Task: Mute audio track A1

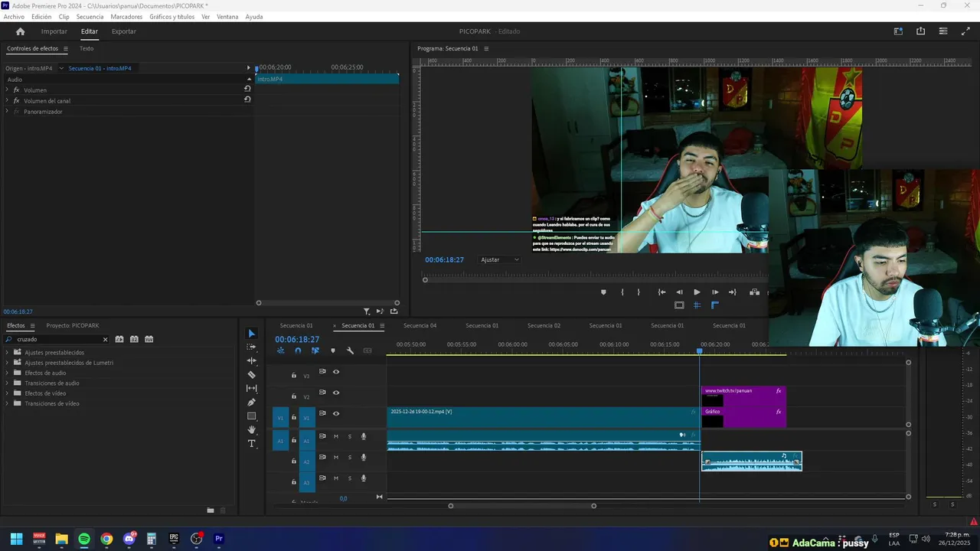Action: (335, 436)
